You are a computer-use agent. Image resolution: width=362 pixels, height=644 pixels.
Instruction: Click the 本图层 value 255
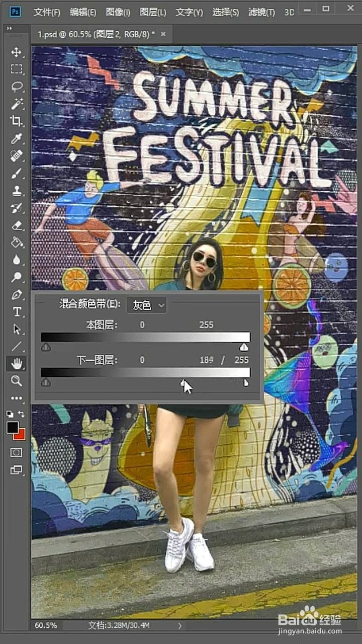point(206,325)
